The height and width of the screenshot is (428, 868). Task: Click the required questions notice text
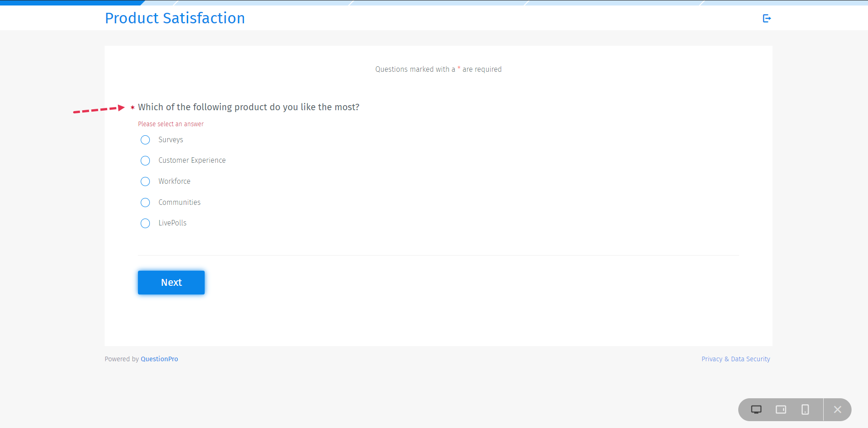tap(438, 70)
